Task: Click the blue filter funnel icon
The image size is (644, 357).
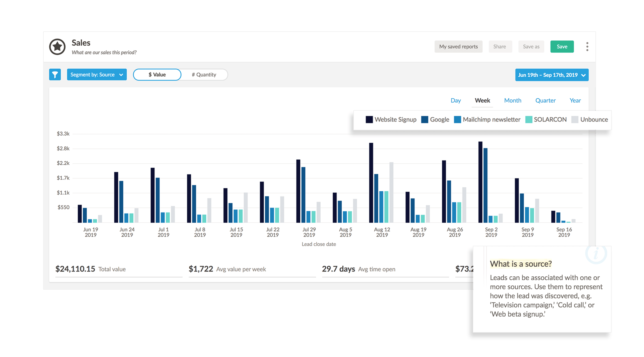Action: [55, 75]
